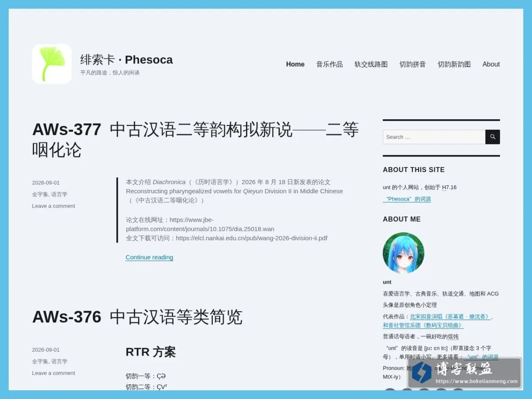532x399 pixels.
Task: Open the "Phesoca"的词源 link
Action: [x=407, y=199]
